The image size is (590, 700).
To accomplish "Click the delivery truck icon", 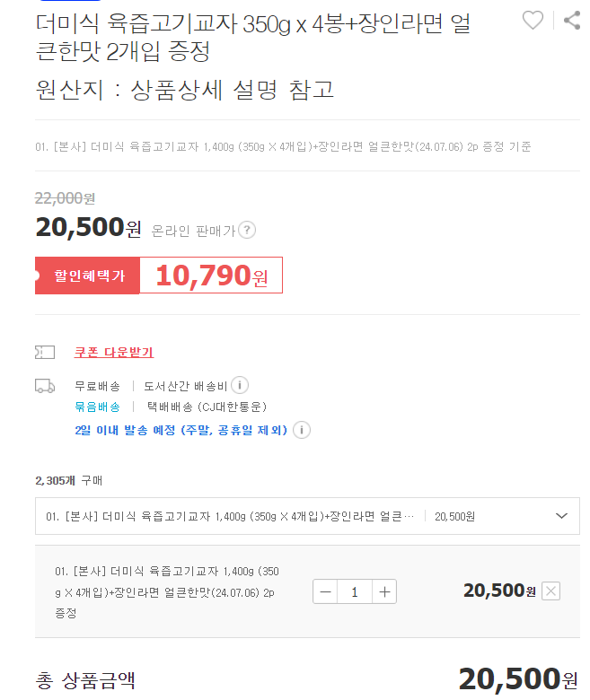I will pos(45,386).
